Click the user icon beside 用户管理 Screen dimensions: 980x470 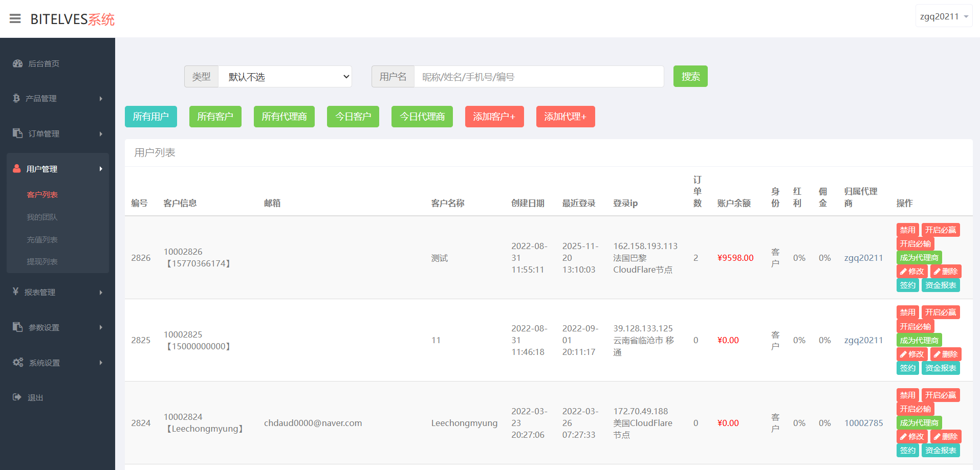tap(17, 169)
